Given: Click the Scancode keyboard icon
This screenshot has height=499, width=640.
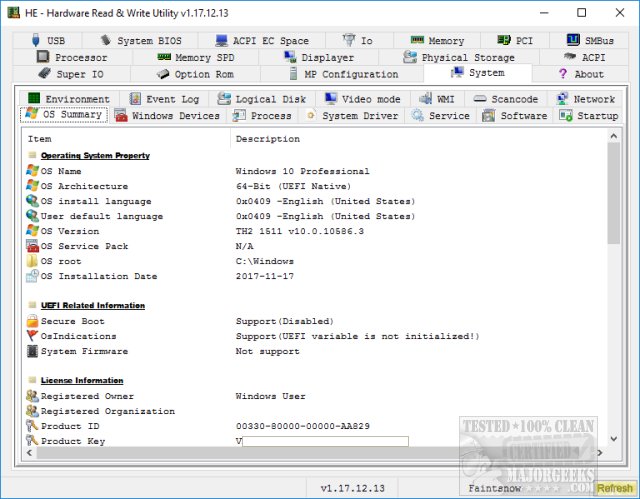Looking at the screenshot, I should pyautogui.click(x=480, y=99).
